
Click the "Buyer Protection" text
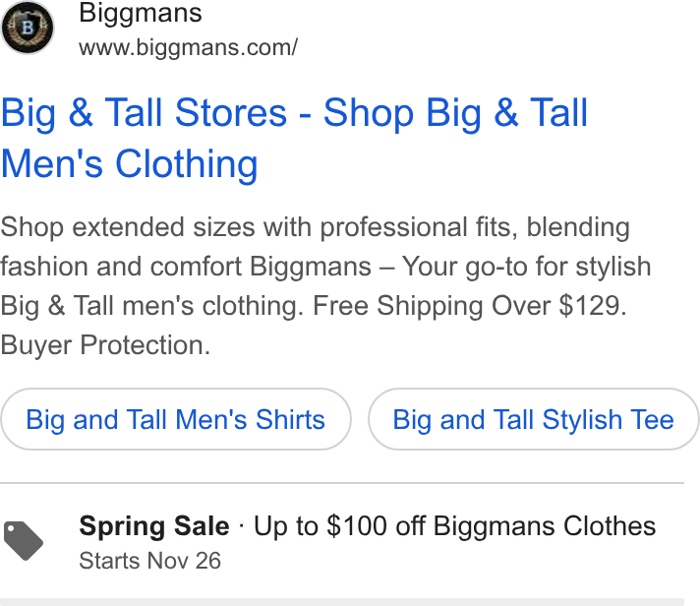point(105,345)
